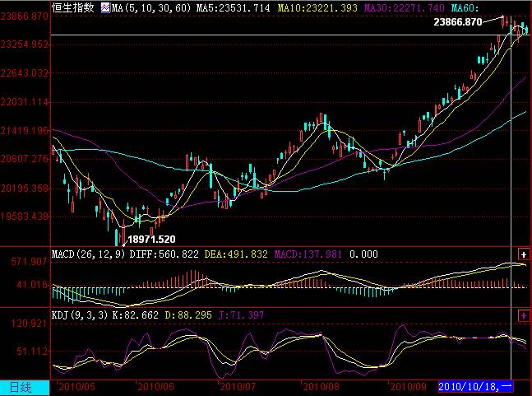Screen dimensions: 532x396
Task: Click the DIFF:560.822 value
Action: click(164, 254)
